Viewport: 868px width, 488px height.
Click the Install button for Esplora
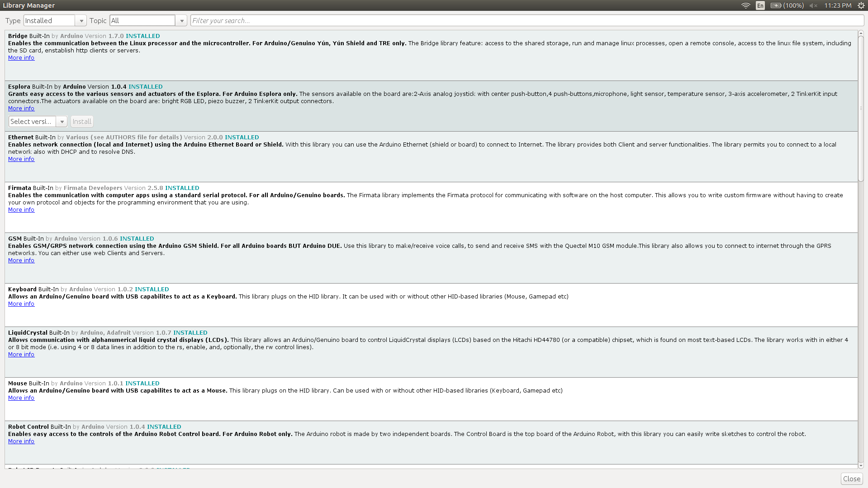coord(82,121)
